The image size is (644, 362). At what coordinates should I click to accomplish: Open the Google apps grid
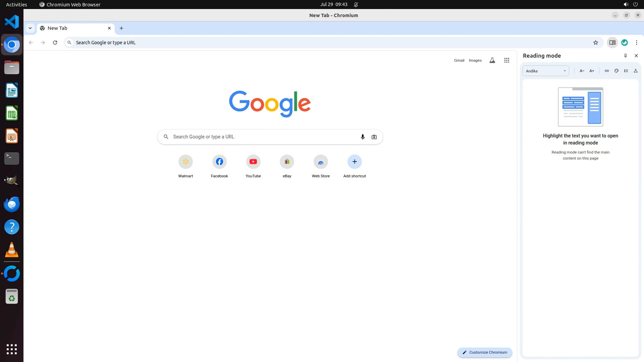[506, 60]
